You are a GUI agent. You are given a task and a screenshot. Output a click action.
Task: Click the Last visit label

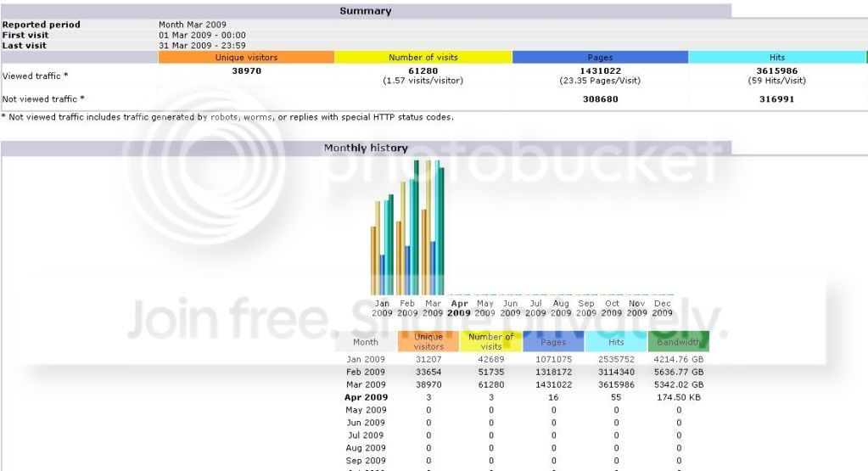click(24, 45)
